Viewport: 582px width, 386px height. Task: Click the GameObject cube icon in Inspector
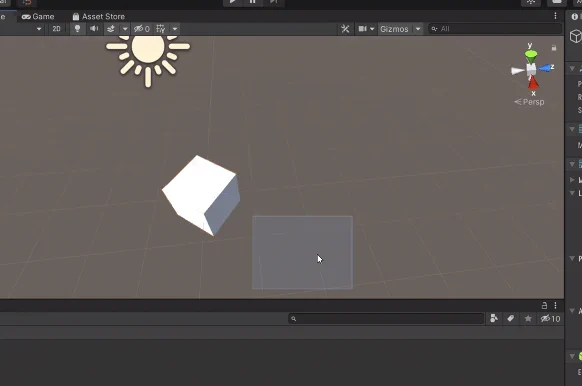[576, 36]
